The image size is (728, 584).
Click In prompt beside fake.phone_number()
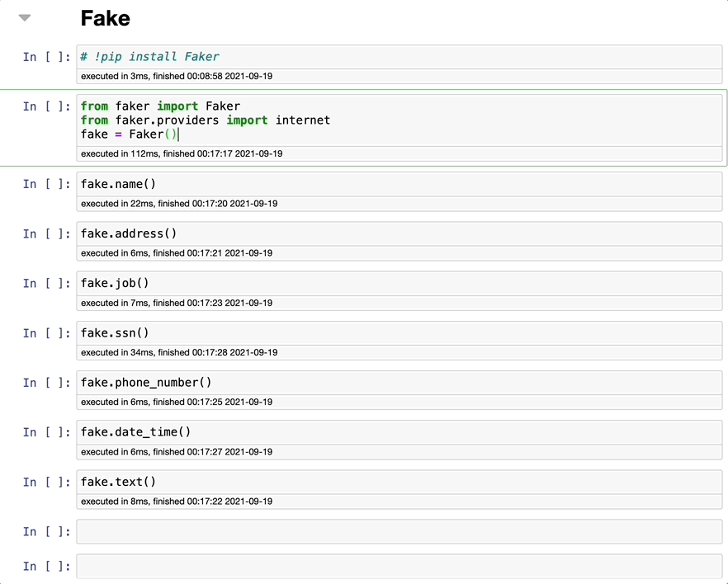pos(46,384)
